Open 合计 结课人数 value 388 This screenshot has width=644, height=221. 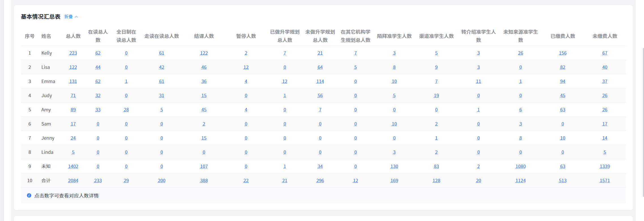(x=204, y=180)
